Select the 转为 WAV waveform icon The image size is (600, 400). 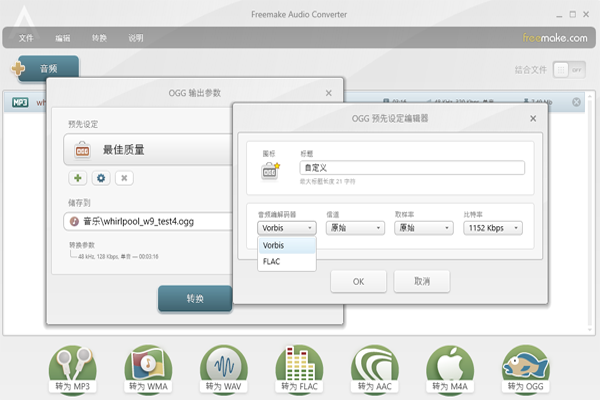pos(223,370)
